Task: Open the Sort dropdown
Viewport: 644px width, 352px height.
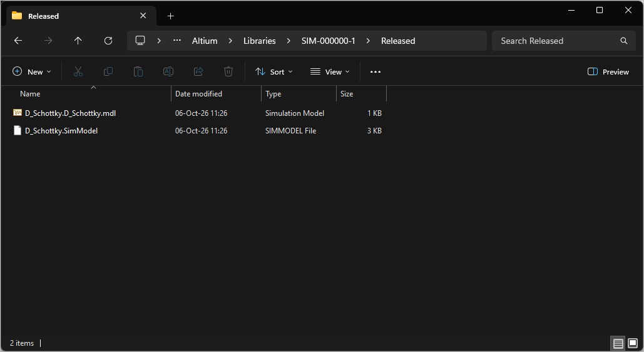Action: pyautogui.click(x=274, y=71)
